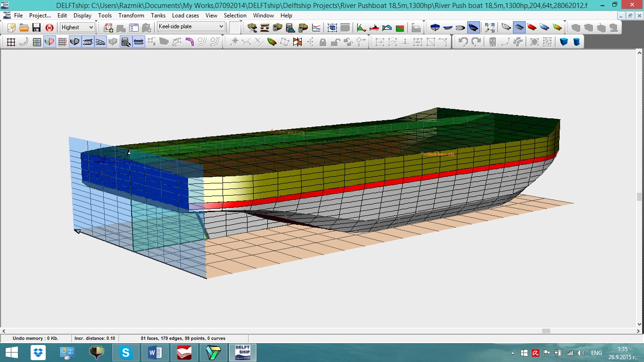This screenshot has height=362, width=644.
Task: Toggle the show grid icon
Action: [x=62, y=42]
